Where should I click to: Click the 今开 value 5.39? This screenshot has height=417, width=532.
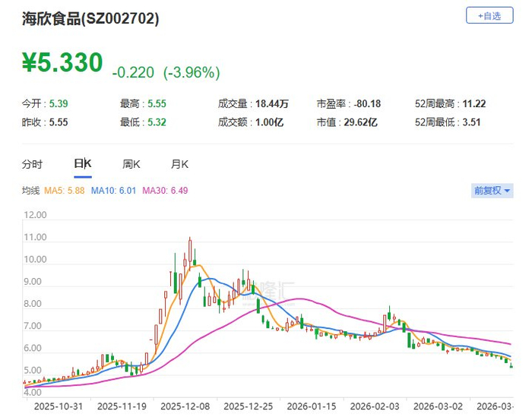59,104
